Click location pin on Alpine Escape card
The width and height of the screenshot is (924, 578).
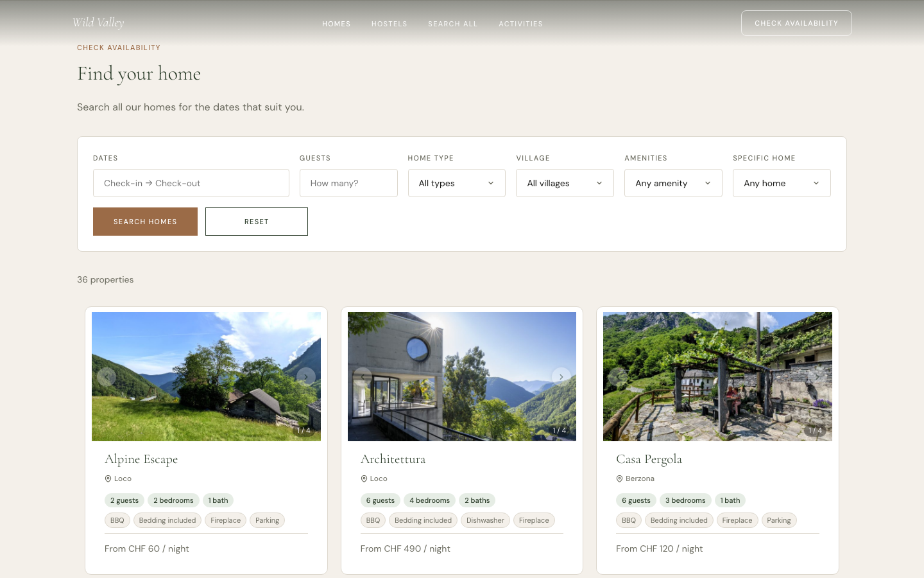point(108,478)
